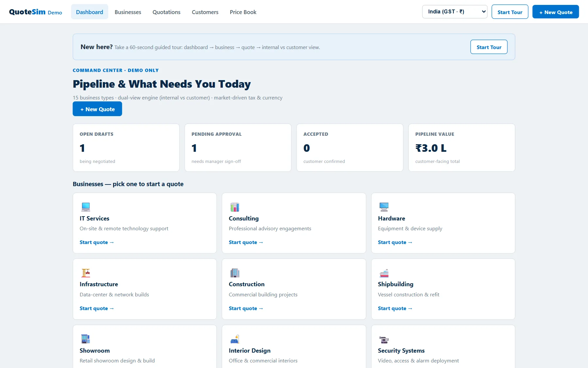Click + New Quote in the top header
The width and height of the screenshot is (588, 368).
(555, 12)
